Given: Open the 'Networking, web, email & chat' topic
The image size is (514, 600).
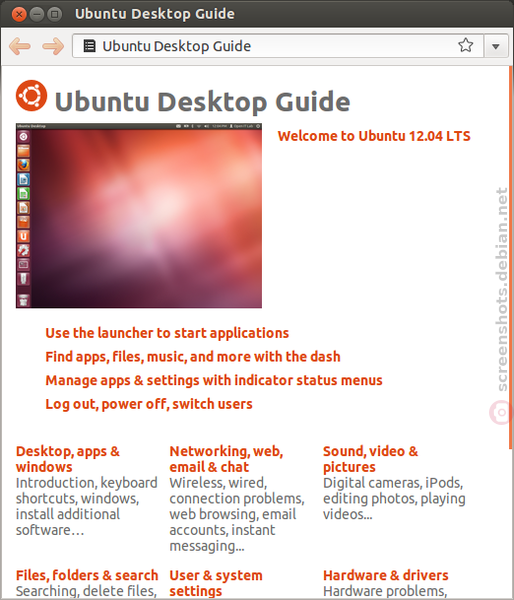Looking at the screenshot, I should (226, 459).
